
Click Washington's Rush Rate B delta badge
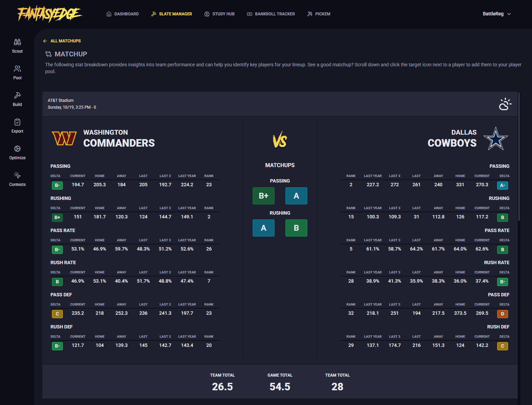pyautogui.click(x=57, y=282)
